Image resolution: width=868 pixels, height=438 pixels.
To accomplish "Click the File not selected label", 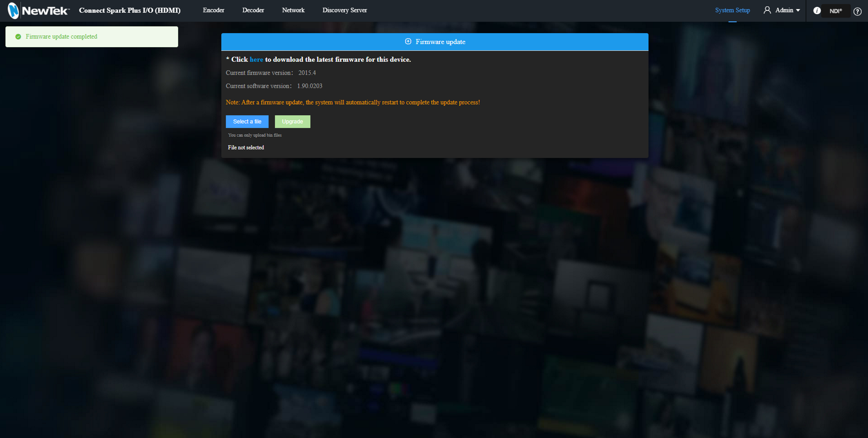I will (x=246, y=147).
